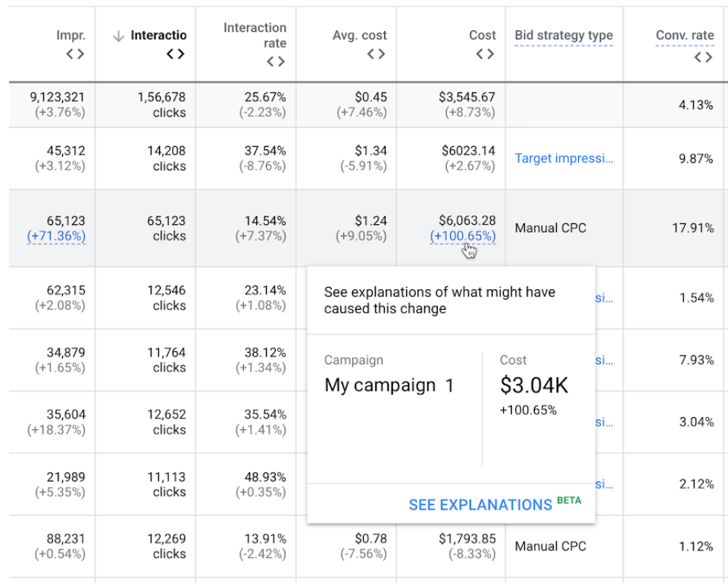This screenshot has height=583, width=728.
Task: Click the 21,989 impressions cell
Action: click(66, 477)
